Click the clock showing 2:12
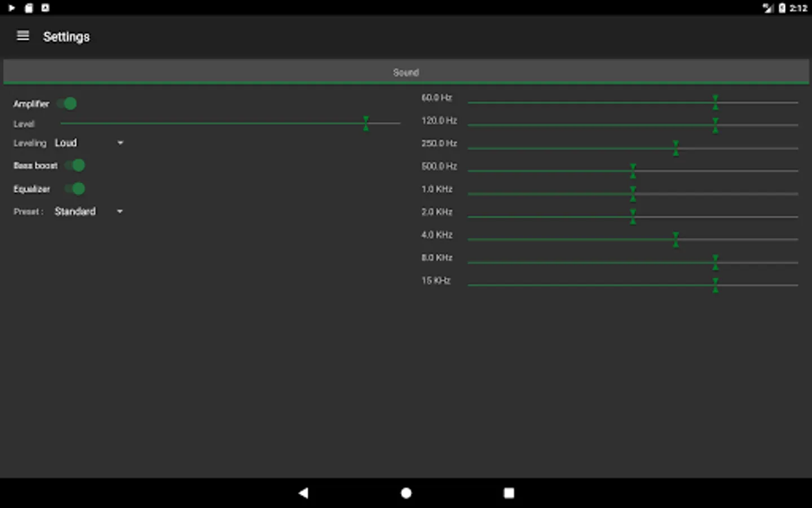Image resolution: width=812 pixels, height=508 pixels. [798, 8]
